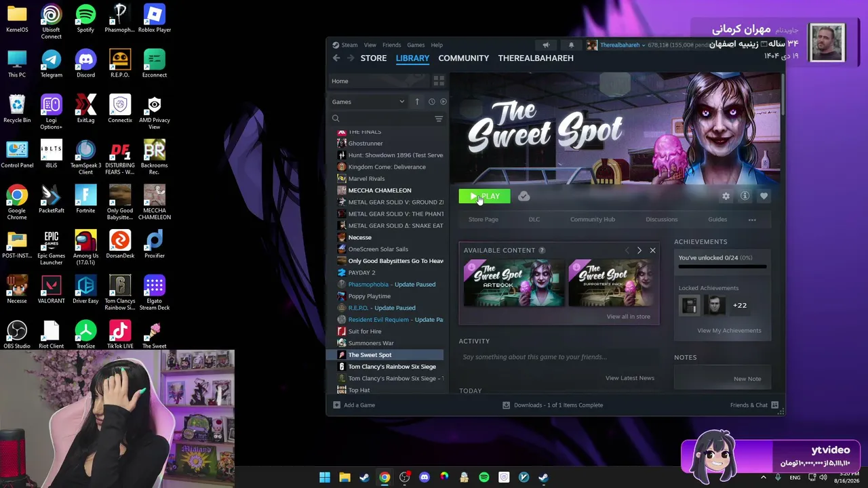868x488 pixels.
Task: Open the Games menu in the menu bar
Action: point(416,45)
